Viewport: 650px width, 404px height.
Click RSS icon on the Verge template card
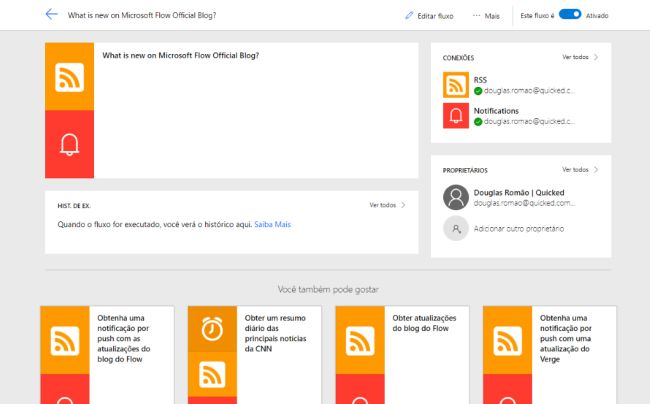coord(507,341)
